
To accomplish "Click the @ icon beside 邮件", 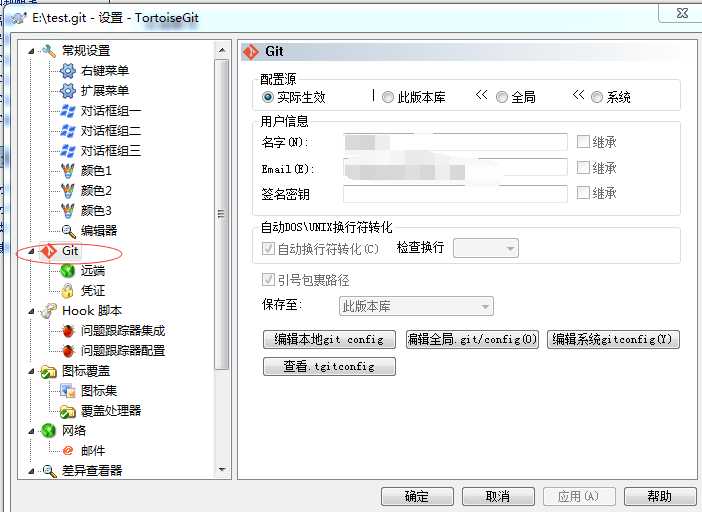I will [68, 451].
